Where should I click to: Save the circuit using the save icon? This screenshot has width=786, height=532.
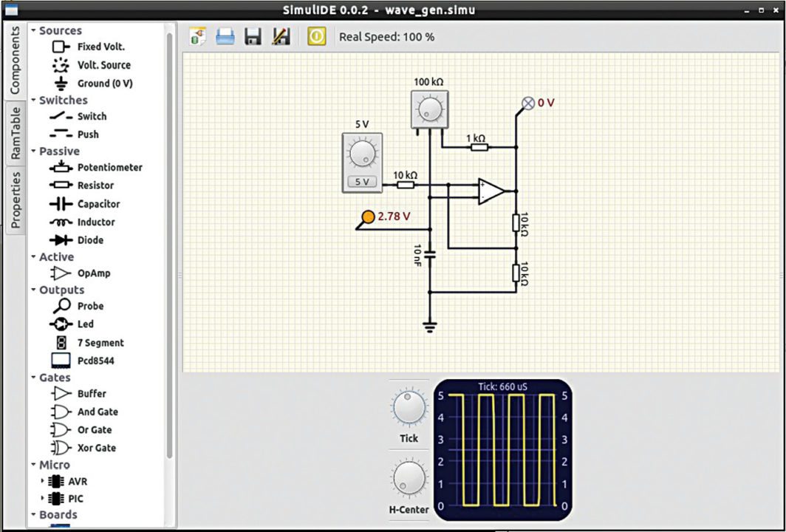pos(253,35)
